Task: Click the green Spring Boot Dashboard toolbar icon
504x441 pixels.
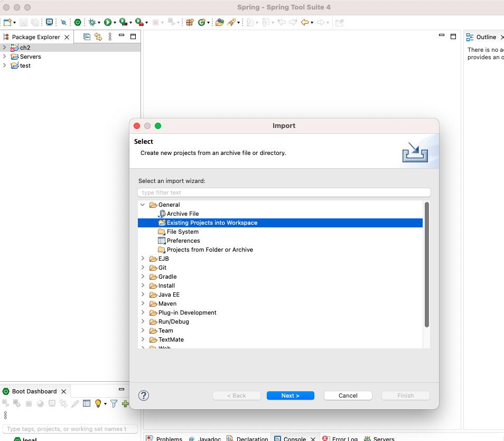Action: click(x=78, y=22)
